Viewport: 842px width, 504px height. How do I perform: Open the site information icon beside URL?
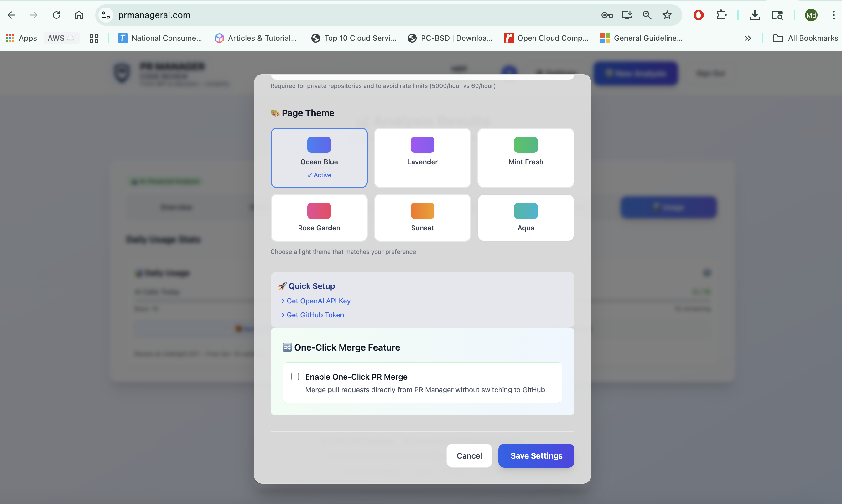(x=106, y=15)
